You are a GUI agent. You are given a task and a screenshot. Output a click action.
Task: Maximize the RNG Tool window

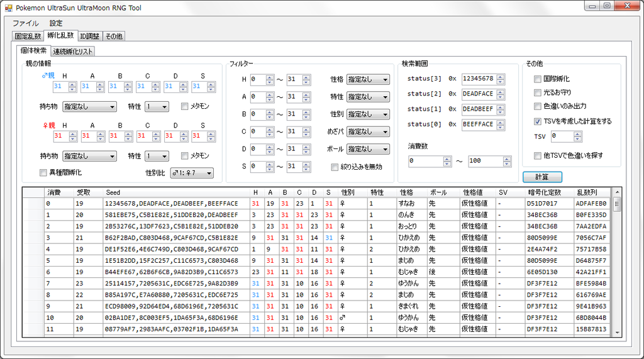(607, 6)
